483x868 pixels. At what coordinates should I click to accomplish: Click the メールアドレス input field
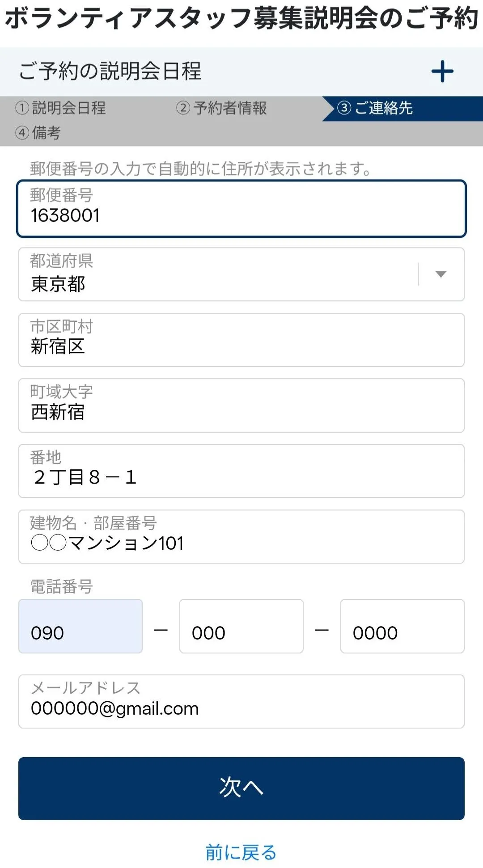[x=241, y=701]
